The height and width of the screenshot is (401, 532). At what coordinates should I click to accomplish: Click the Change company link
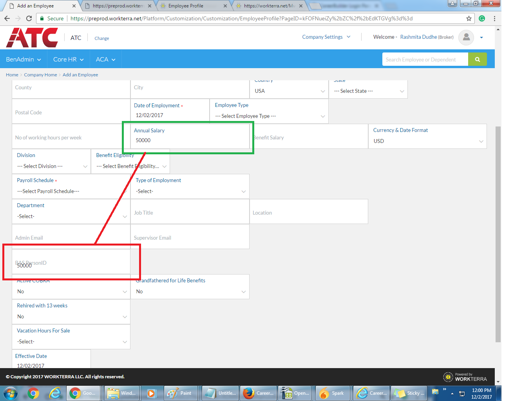(101, 38)
